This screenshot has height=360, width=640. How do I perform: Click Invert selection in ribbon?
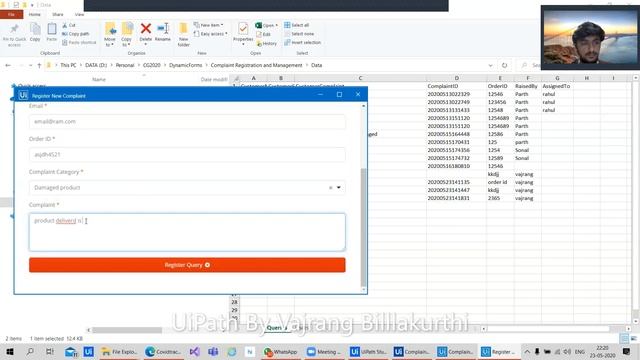point(302,42)
